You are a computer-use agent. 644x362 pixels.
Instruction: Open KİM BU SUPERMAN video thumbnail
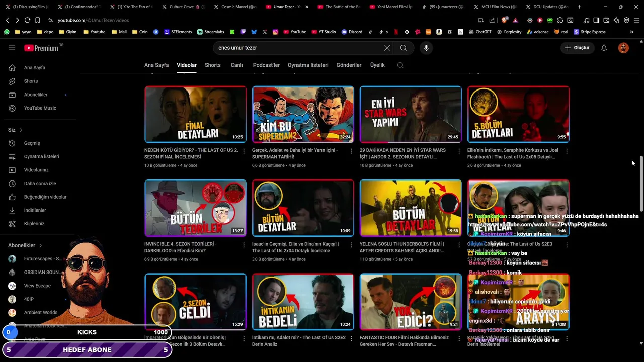(303, 114)
